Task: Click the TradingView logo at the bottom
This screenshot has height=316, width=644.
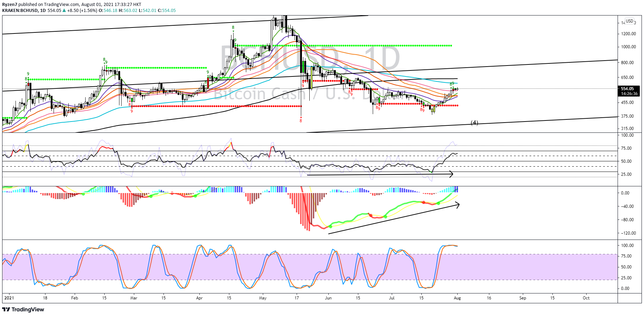Action: pos(23,309)
